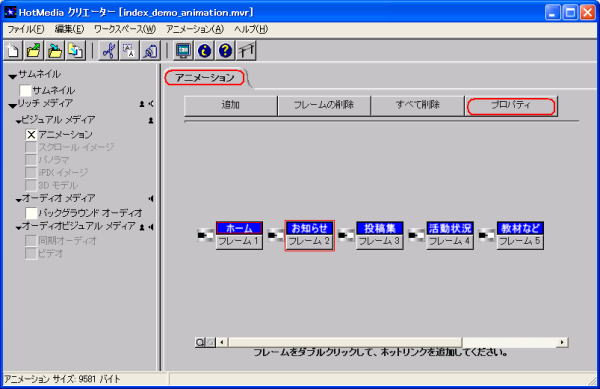Open the アニメーション(A) menu
Viewport: 600px width, 389px height.
[195, 29]
